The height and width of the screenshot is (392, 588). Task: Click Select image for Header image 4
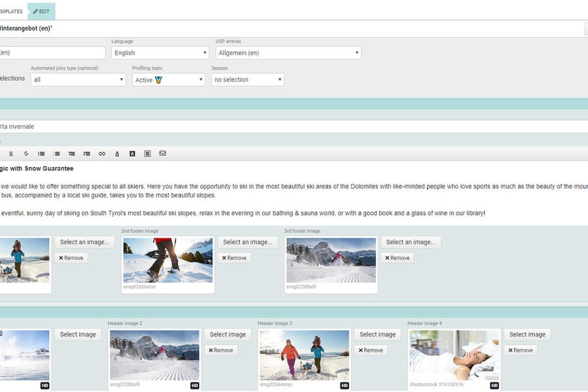click(x=527, y=334)
